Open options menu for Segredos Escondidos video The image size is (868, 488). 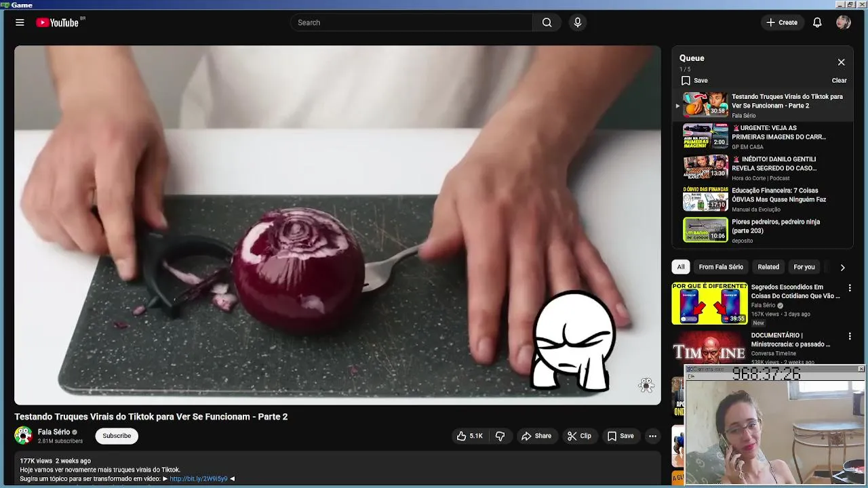click(x=849, y=288)
